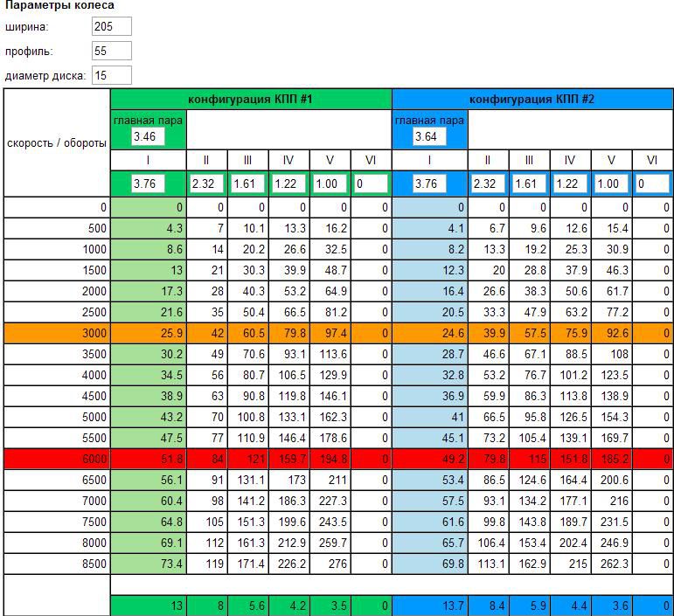Click the 97.4 cell in orange row
The height and width of the screenshot is (616, 674).
point(330,333)
